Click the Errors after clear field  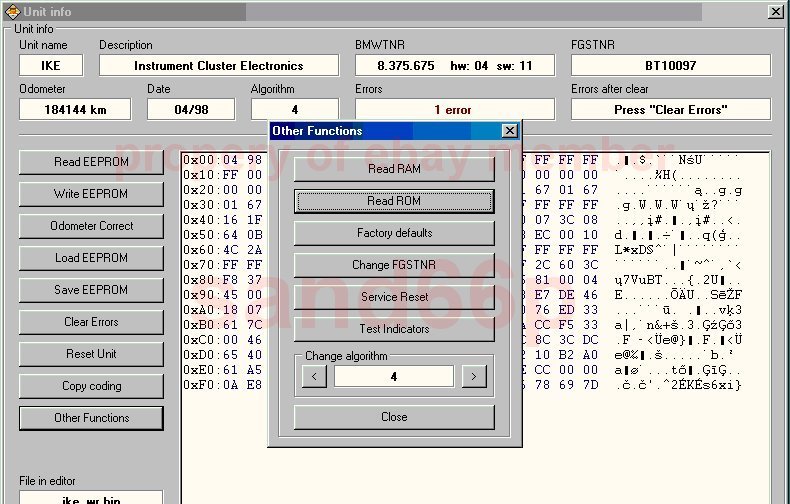pyautogui.click(x=671, y=109)
